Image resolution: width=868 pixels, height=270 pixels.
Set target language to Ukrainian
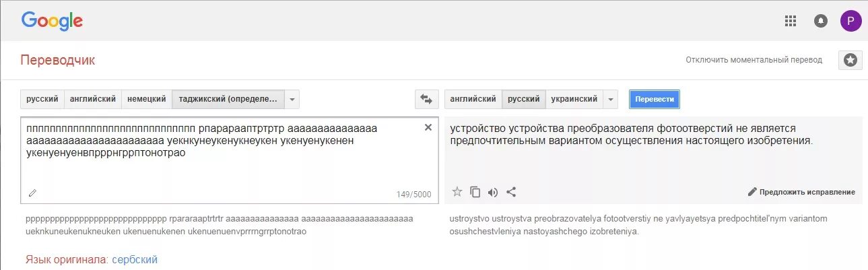tap(574, 99)
